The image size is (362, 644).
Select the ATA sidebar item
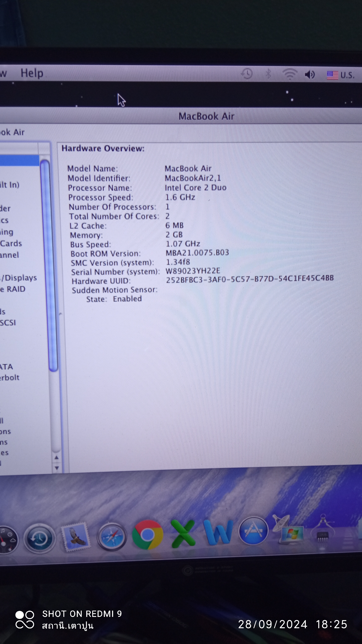pos(6,367)
